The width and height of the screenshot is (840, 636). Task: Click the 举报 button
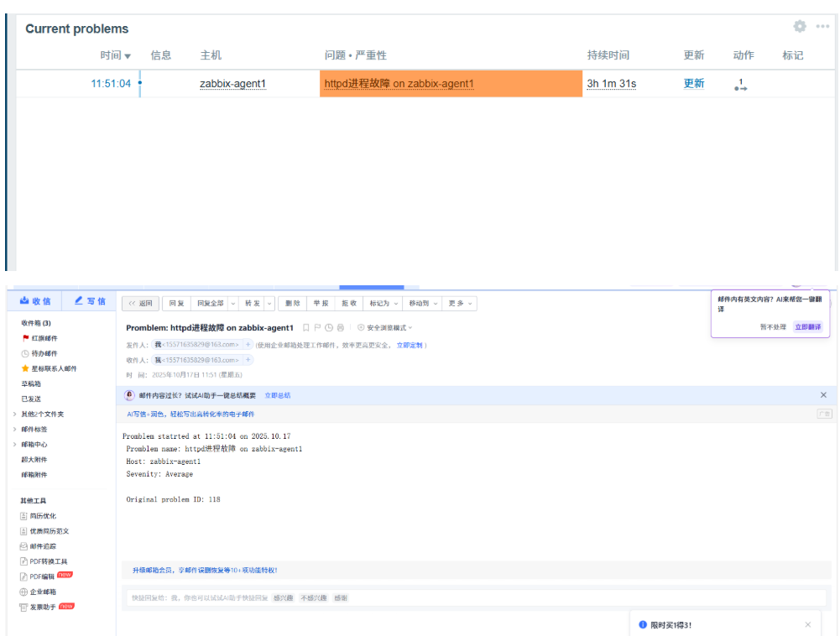tap(321, 304)
